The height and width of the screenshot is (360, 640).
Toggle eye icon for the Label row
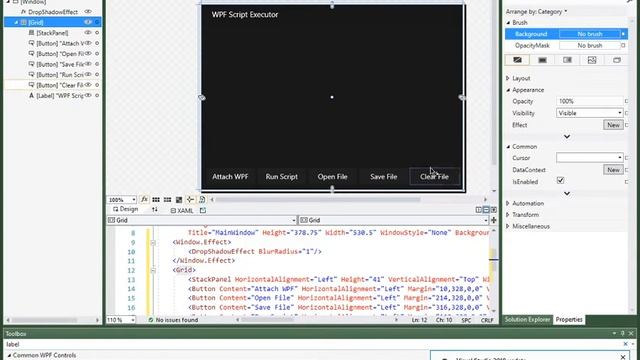pyautogui.click(x=88, y=96)
